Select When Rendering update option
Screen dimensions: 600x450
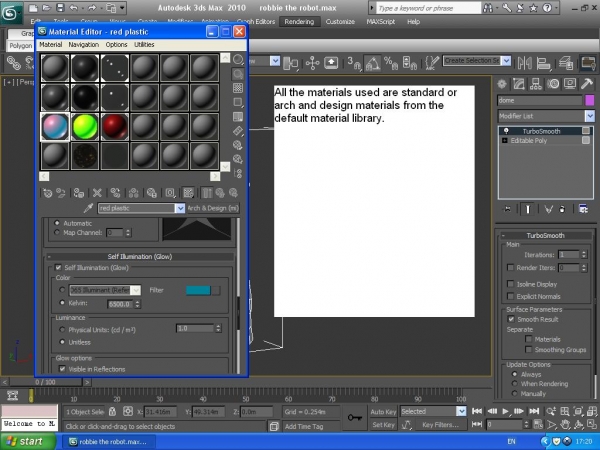pos(514,383)
